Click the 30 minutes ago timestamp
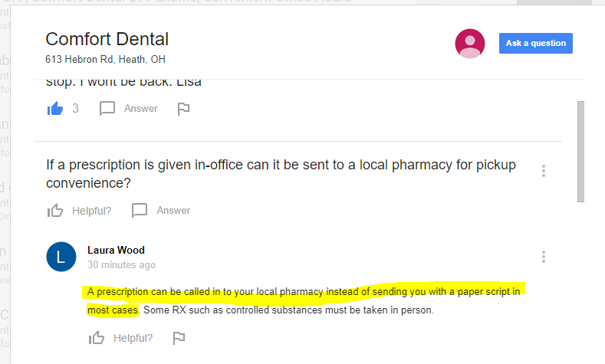 (121, 265)
